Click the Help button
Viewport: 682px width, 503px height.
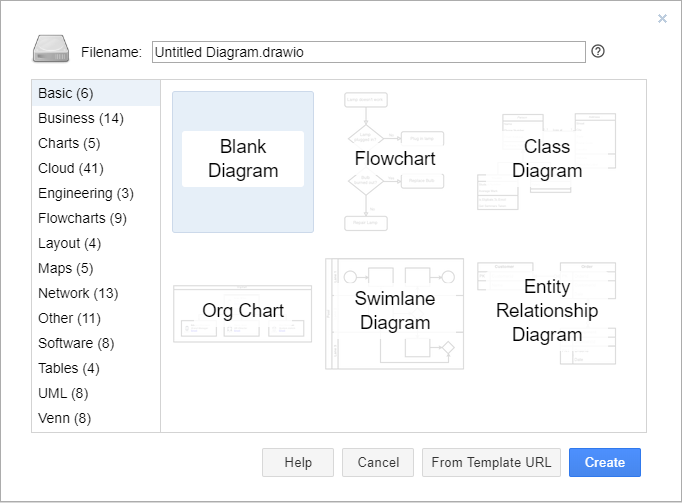(298, 463)
